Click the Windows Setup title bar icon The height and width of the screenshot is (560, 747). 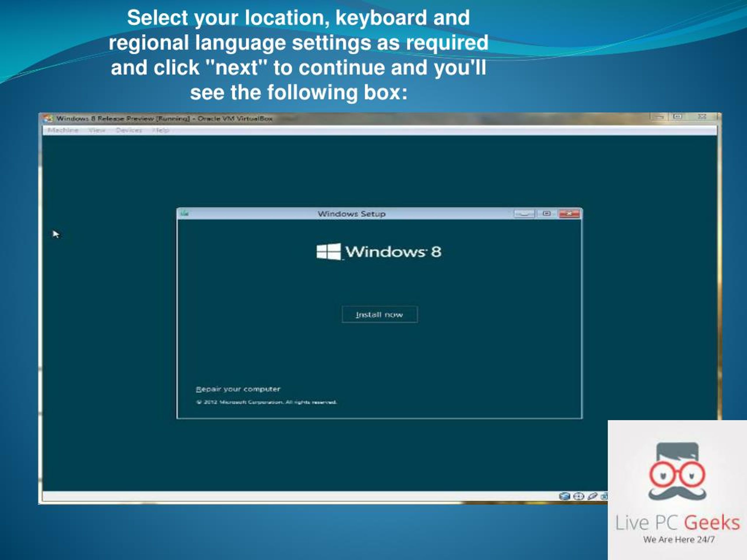click(184, 213)
